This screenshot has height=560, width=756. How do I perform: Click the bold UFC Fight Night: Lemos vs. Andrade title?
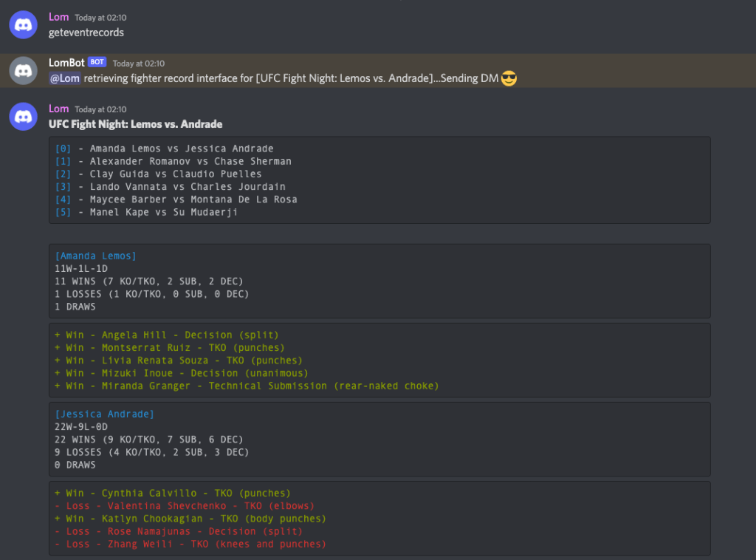click(x=135, y=124)
